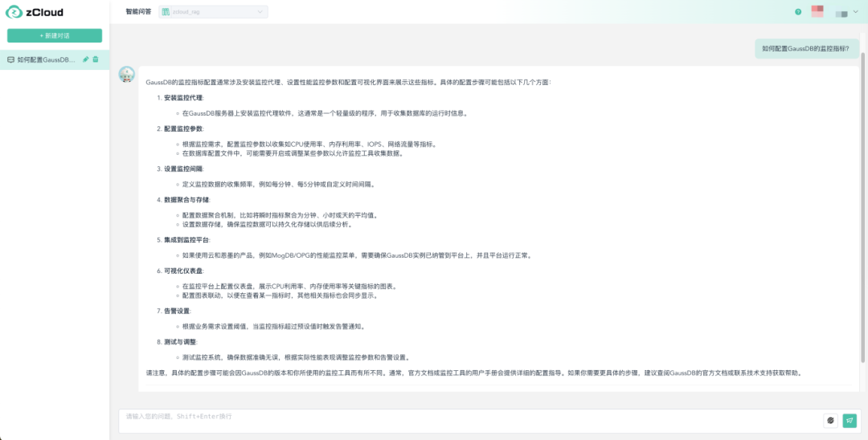Click the 智能问答 header label
The image size is (868, 440).
tap(138, 11)
